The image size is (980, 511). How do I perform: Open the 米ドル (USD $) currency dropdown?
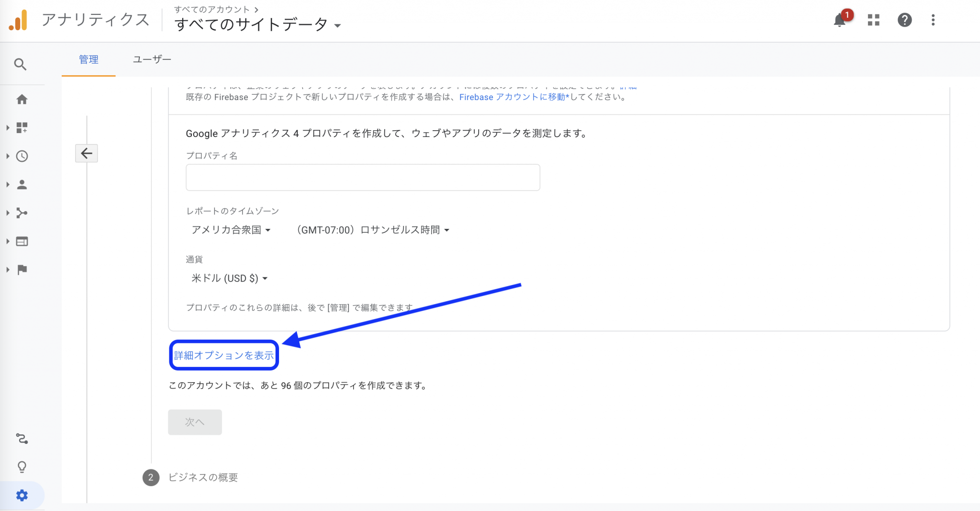pos(229,279)
